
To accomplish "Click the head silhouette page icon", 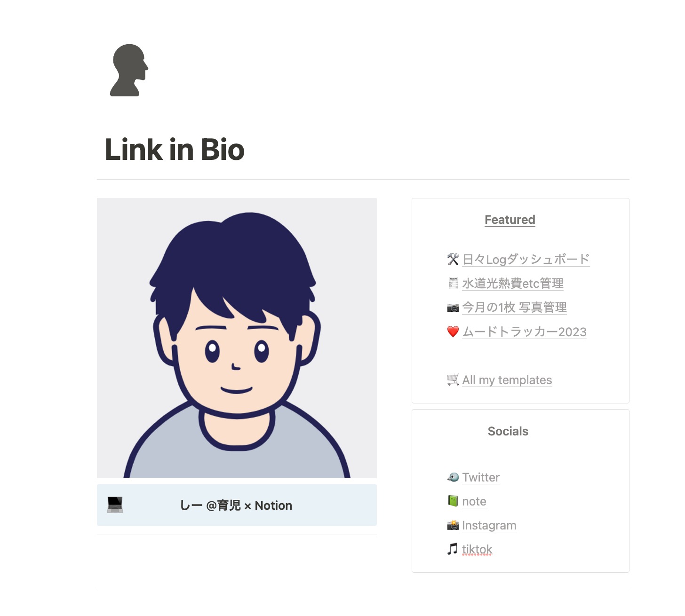I will click(x=129, y=71).
